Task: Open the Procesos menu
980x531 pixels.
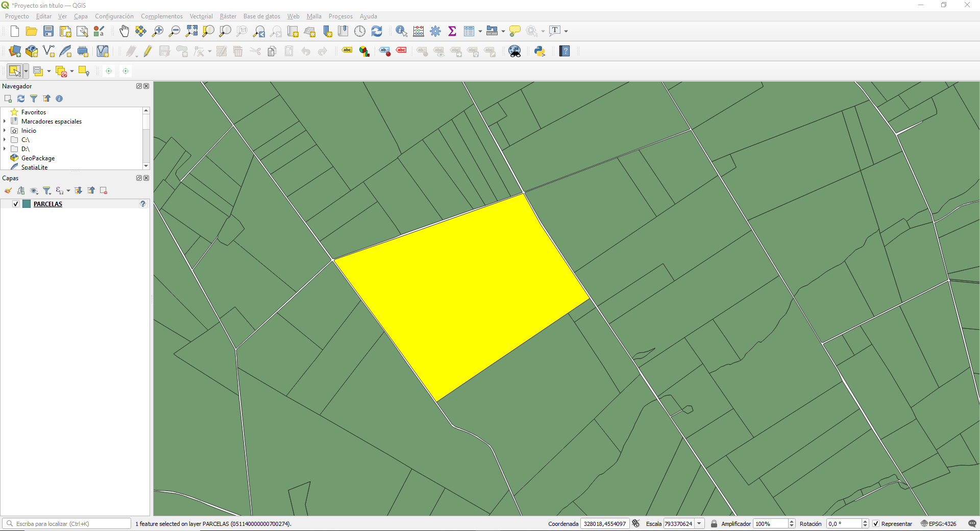Action: (x=340, y=16)
